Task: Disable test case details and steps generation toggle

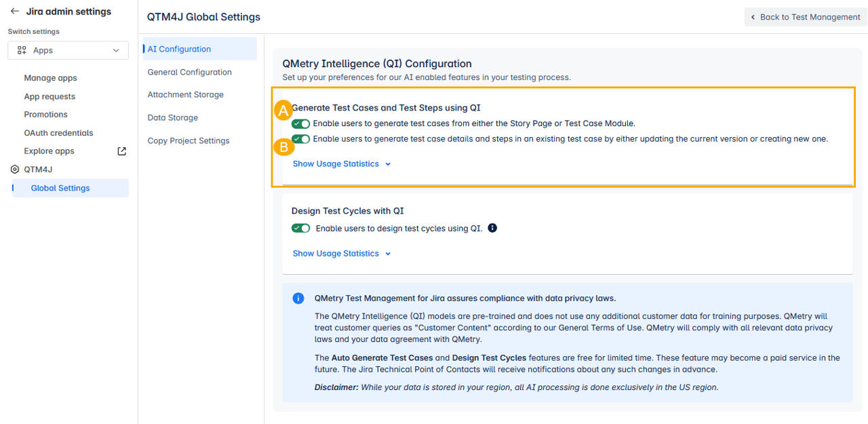Action: coord(300,139)
